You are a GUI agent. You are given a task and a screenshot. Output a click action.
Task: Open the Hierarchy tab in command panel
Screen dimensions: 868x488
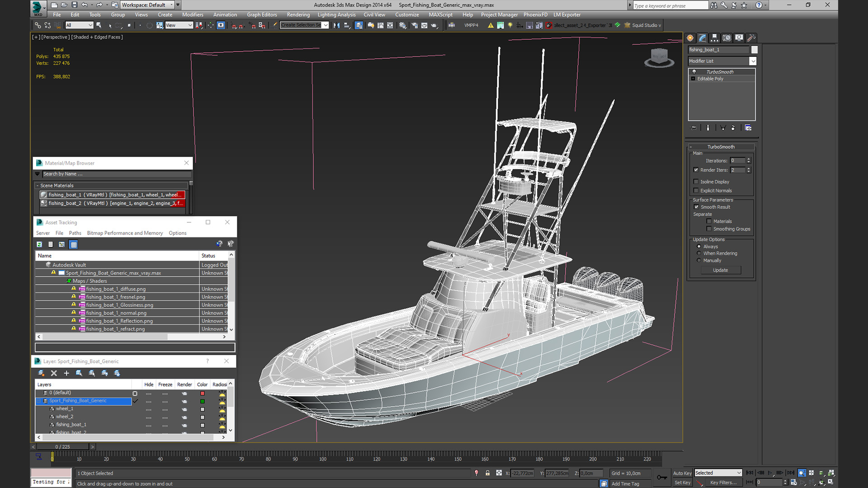click(x=714, y=38)
